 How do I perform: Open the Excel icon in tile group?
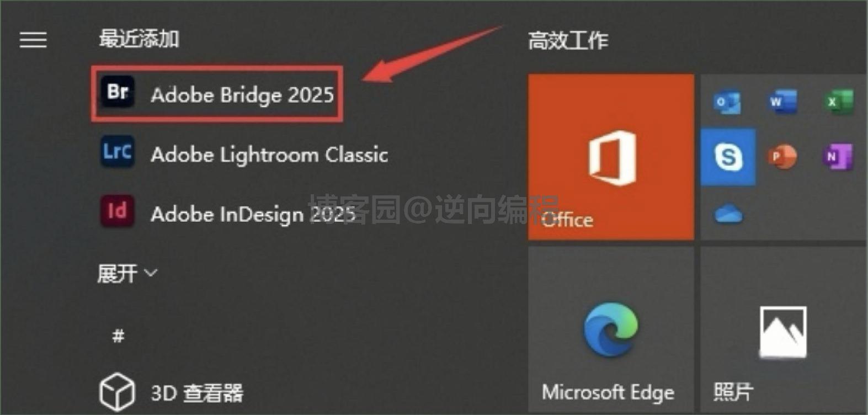[x=839, y=102]
